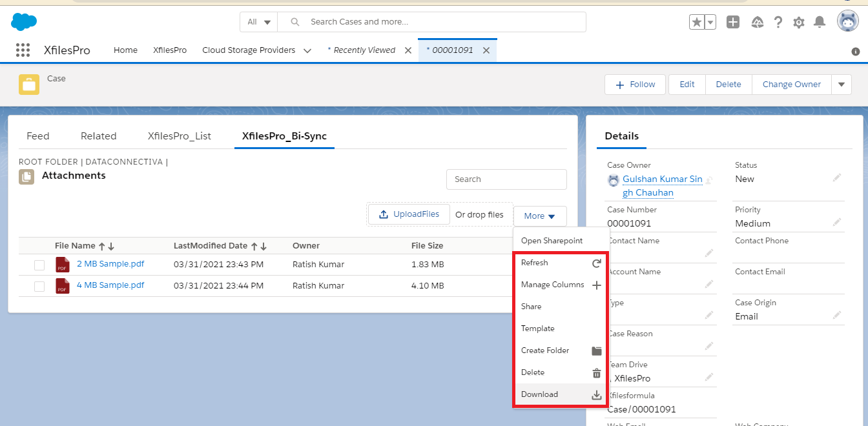Select checkbox for 4 MB Sample.pdf

(x=39, y=287)
